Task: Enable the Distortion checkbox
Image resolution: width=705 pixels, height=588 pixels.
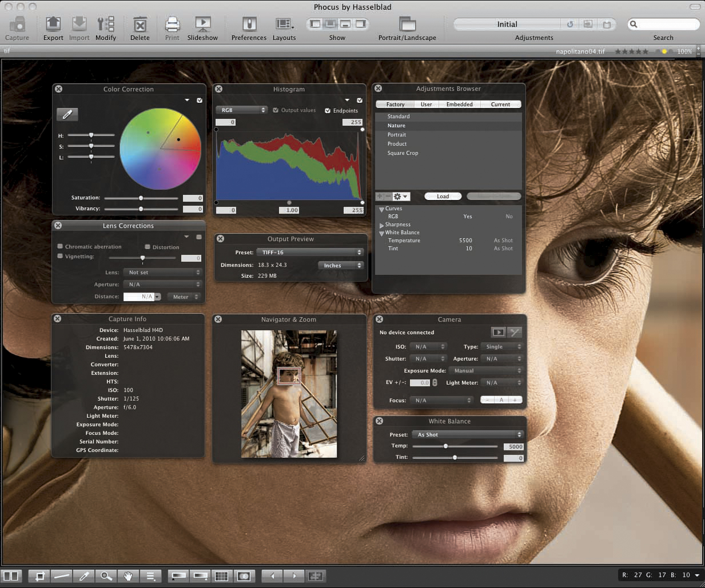Action: 148,247
